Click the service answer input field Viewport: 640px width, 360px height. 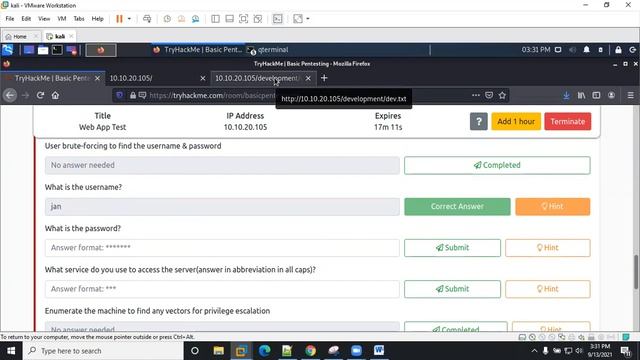(x=222, y=289)
